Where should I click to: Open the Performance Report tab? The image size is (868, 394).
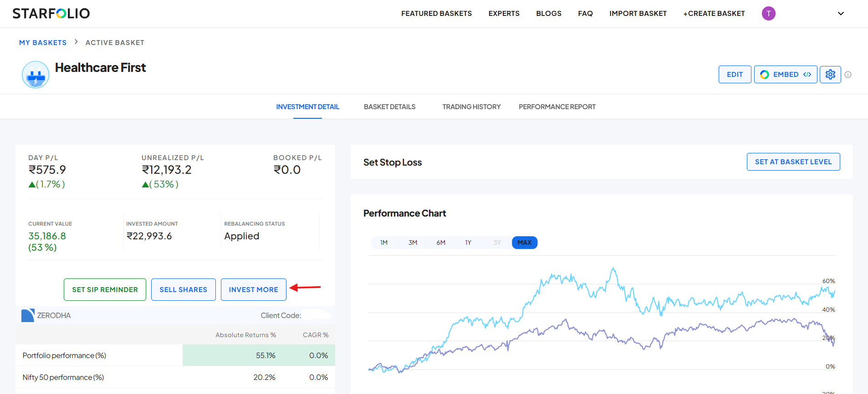click(557, 107)
